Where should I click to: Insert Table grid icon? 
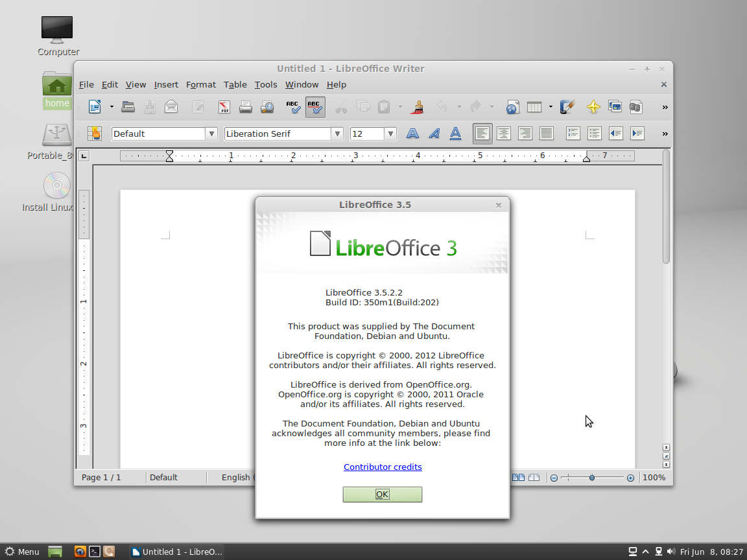click(534, 107)
